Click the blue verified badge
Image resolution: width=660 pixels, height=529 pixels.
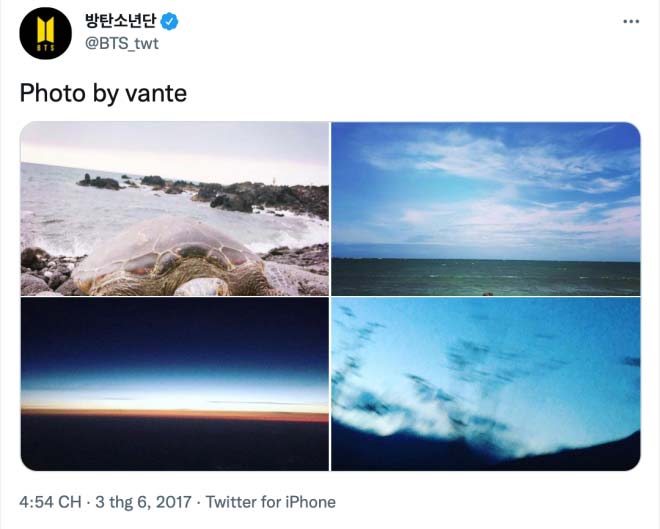pos(169,21)
